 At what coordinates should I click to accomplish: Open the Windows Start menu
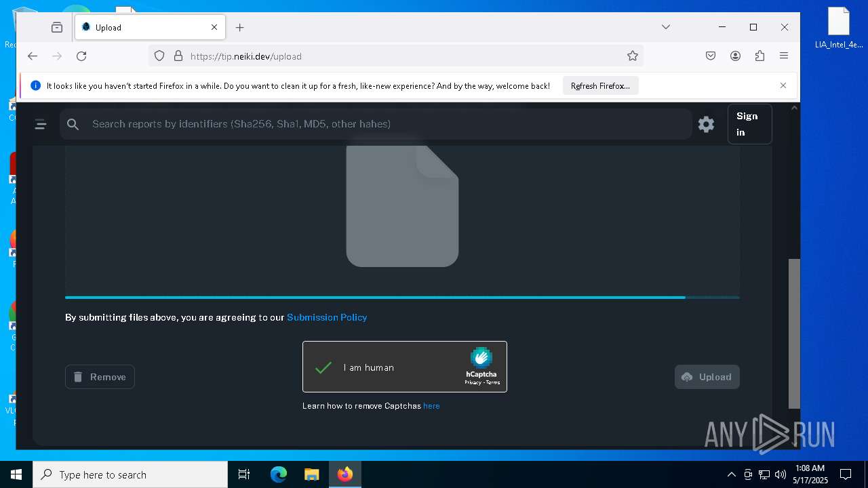tap(16, 474)
